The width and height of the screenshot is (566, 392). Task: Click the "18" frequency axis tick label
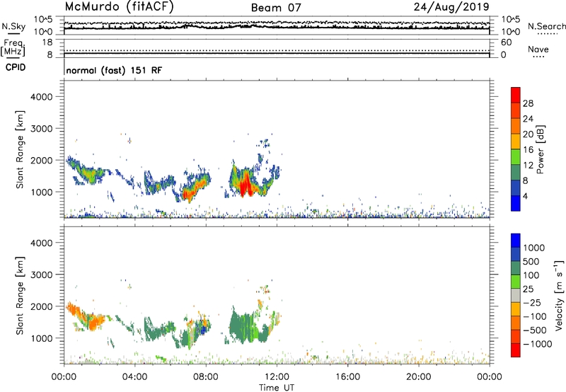(47, 42)
